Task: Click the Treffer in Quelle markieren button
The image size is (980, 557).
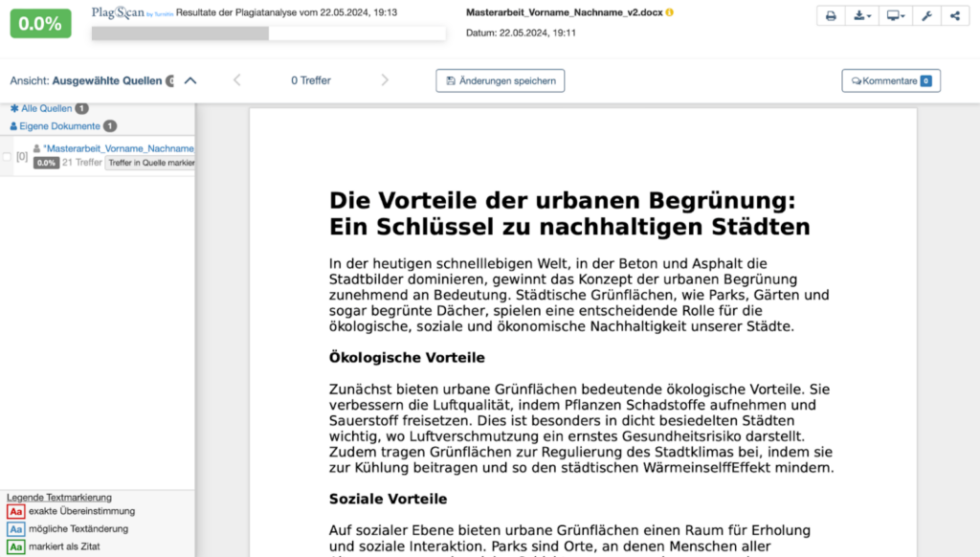Action: (x=150, y=163)
